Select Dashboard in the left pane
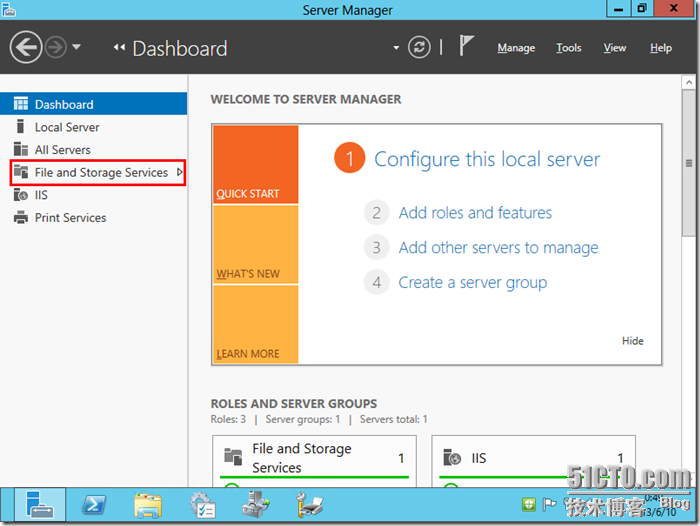The height and width of the screenshot is (526, 700). click(94, 104)
